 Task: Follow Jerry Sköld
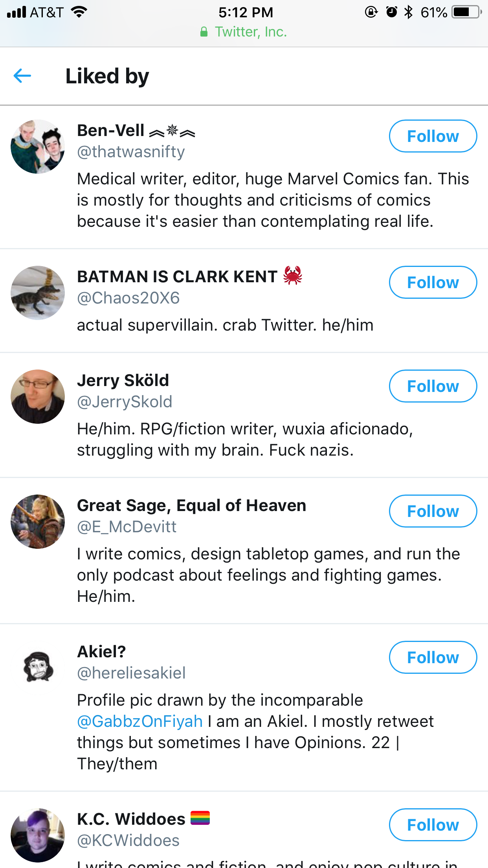[x=433, y=386]
